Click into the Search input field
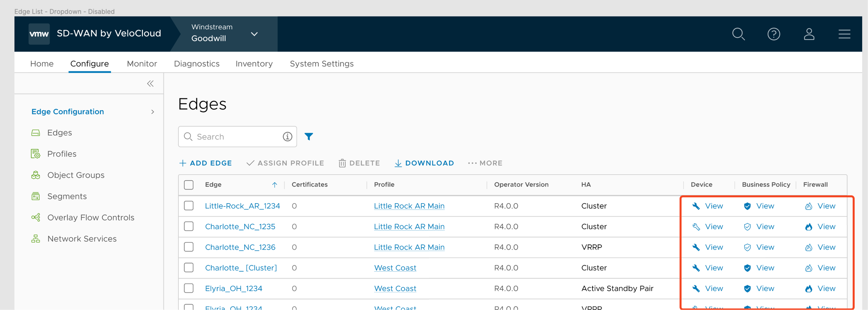The image size is (868, 310). coord(238,137)
